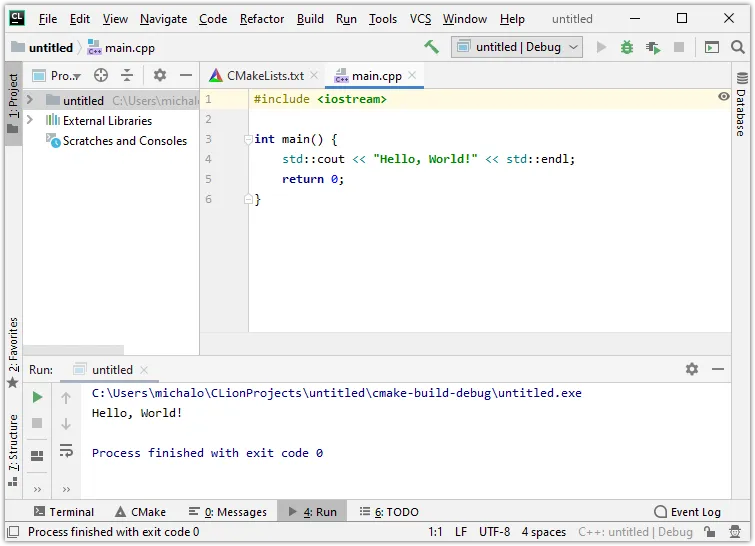The image size is (755, 546).
Task: Show more Run panel second column chevron
Action: coord(66,490)
